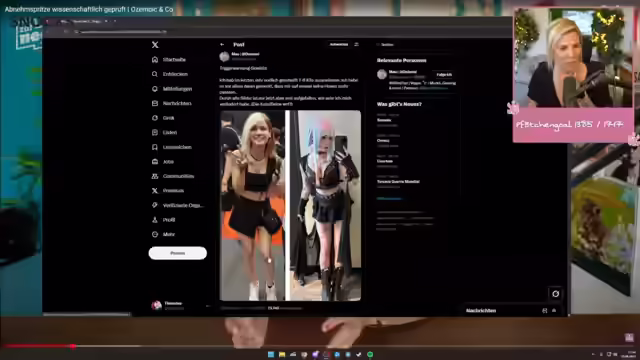Open account menu next to profile name
This screenshot has height=360, width=640.
208,306
